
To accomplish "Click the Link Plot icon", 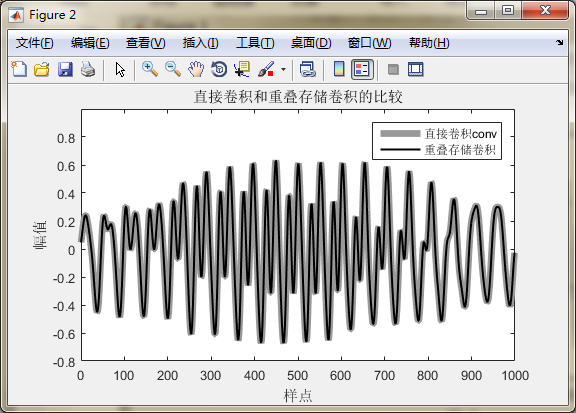I will [308, 69].
